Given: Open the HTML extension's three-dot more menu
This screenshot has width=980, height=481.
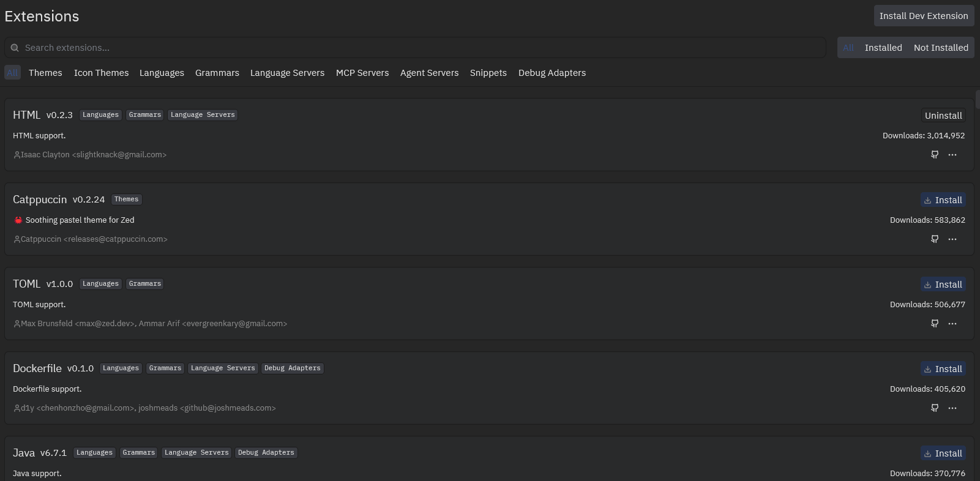Looking at the screenshot, I should tap(952, 155).
